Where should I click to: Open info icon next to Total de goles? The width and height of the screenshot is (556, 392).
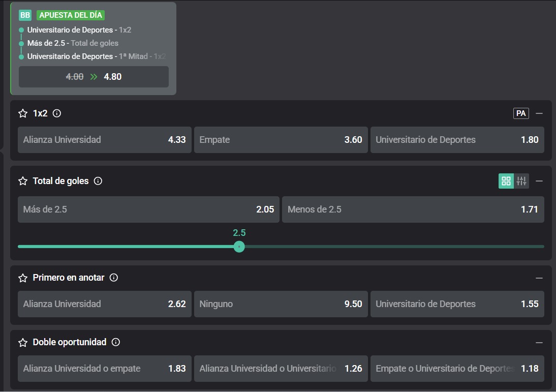(x=98, y=182)
